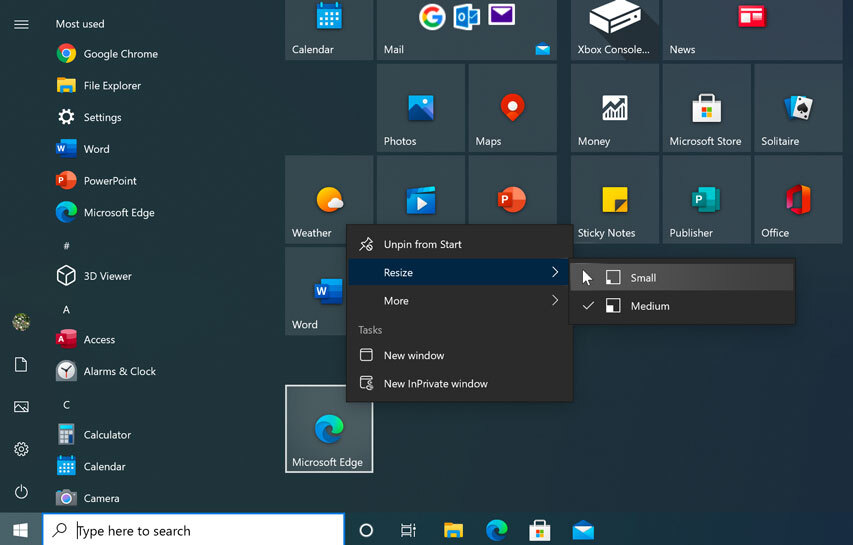
Task: Open Task View on taskbar
Action: [408, 530]
